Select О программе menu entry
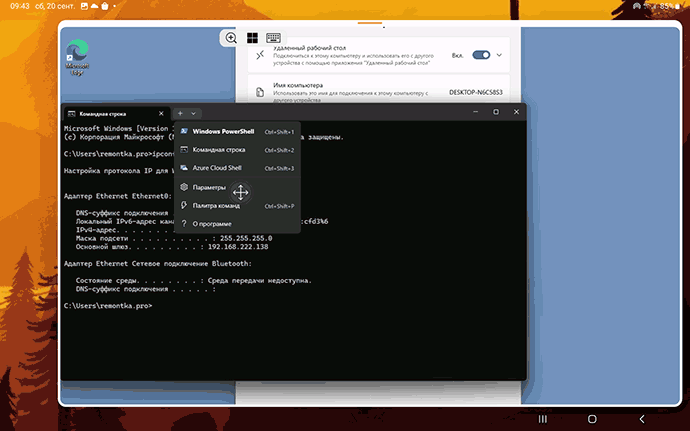Viewport: 690px width, 431px height. click(212, 224)
